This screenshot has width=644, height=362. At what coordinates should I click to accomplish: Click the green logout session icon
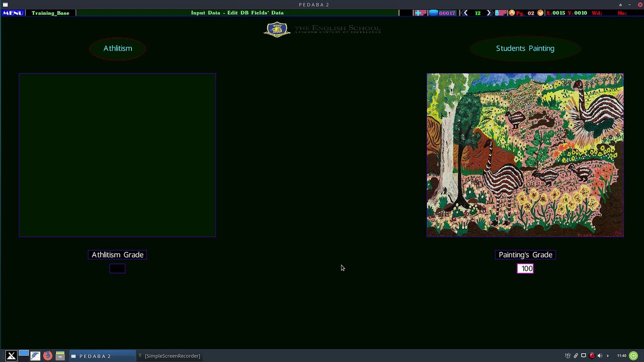[x=633, y=356]
